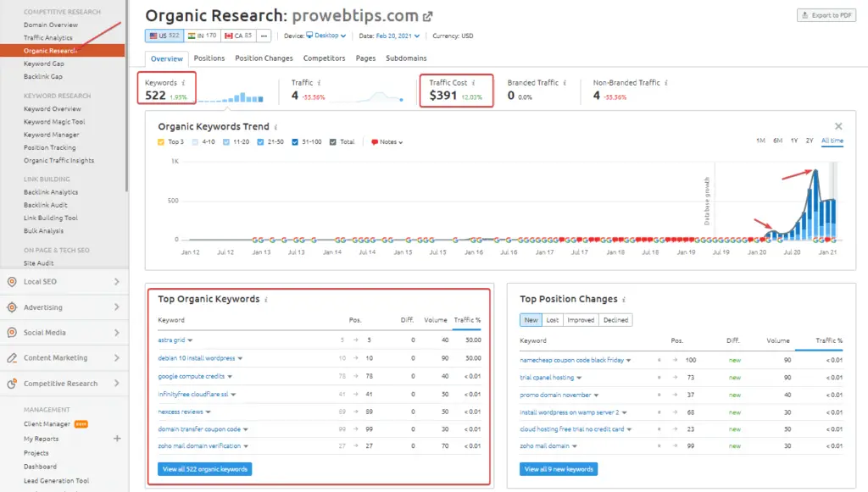The image size is (868, 492).
Task: Select the New position changes filter
Action: [x=531, y=320]
